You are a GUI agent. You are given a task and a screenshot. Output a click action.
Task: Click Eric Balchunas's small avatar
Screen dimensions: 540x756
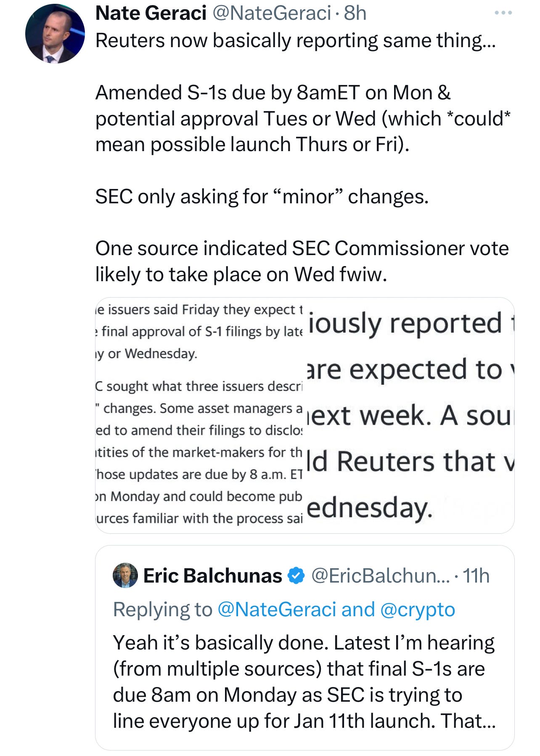[x=125, y=575]
